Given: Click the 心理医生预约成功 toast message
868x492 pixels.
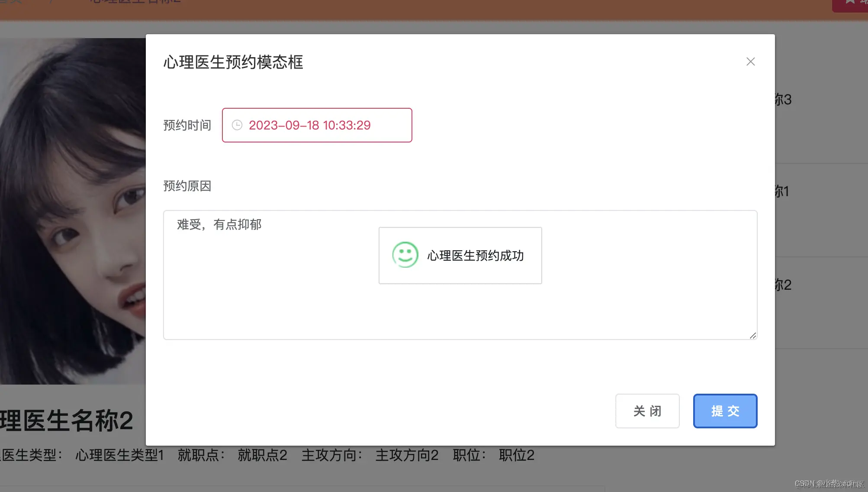Looking at the screenshot, I should (x=475, y=256).
